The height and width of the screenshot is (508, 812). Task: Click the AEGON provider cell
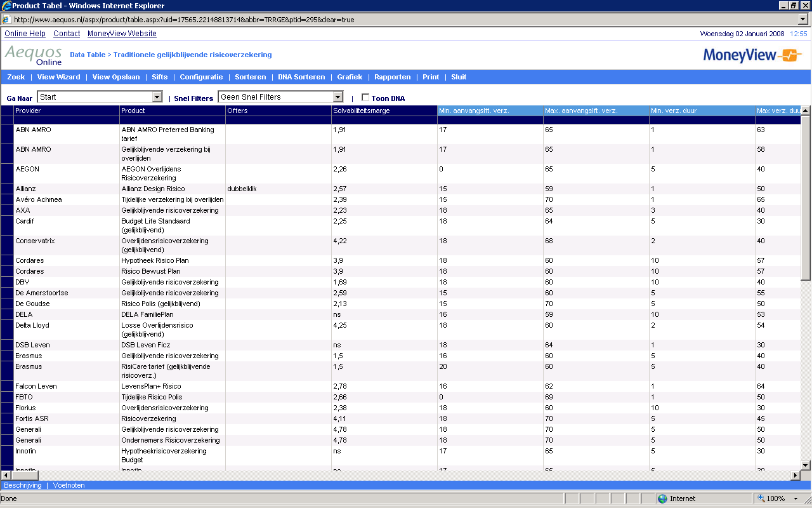pos(66,173)
